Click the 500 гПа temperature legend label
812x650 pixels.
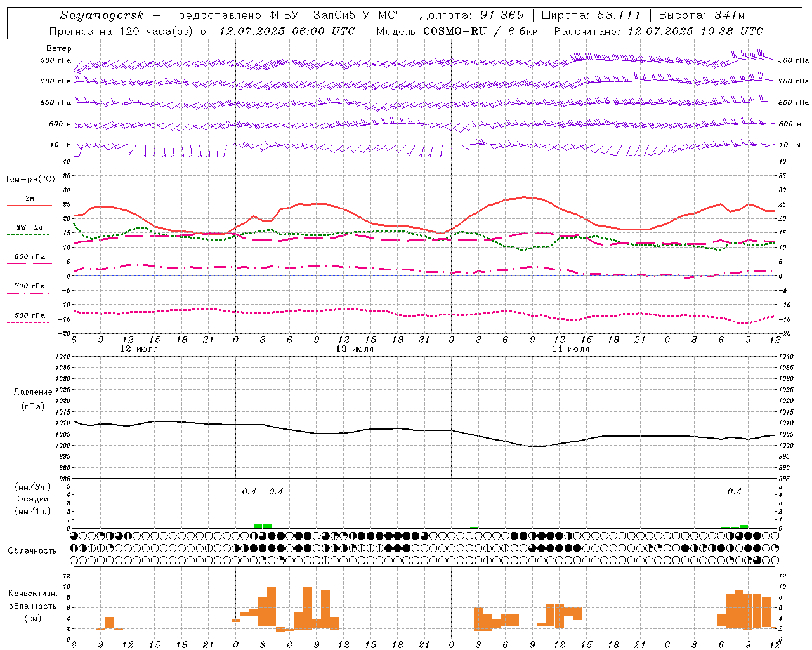pyautogui.click(x=30, y=315)
